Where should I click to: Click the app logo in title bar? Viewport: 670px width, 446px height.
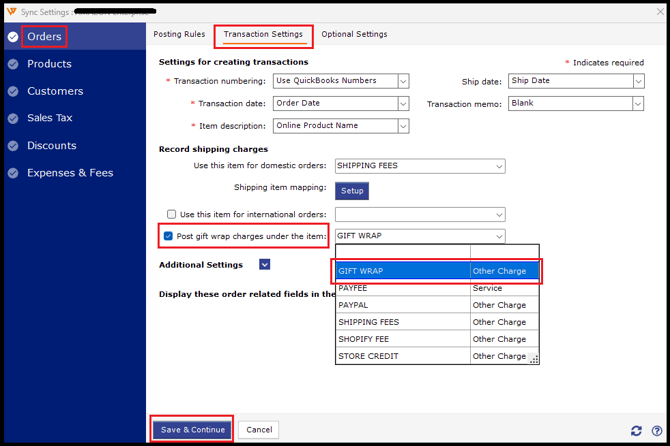tap(9, 11)
